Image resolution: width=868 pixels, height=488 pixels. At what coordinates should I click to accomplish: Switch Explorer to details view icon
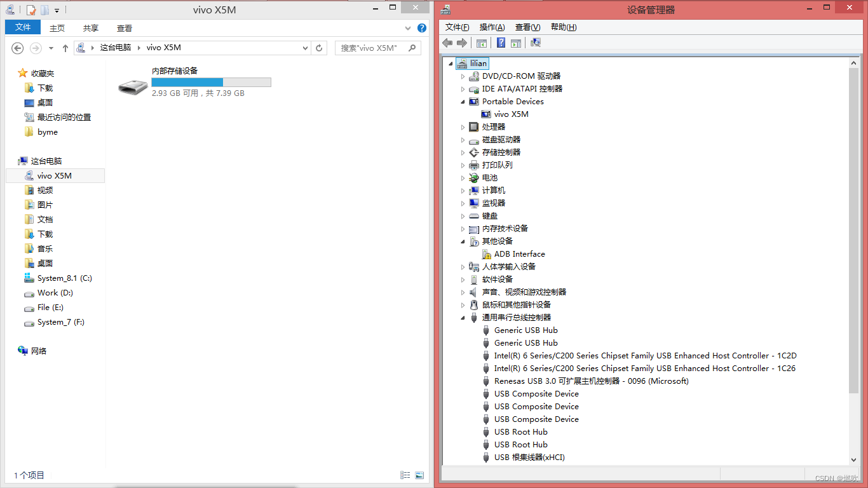tap(405, 475)
